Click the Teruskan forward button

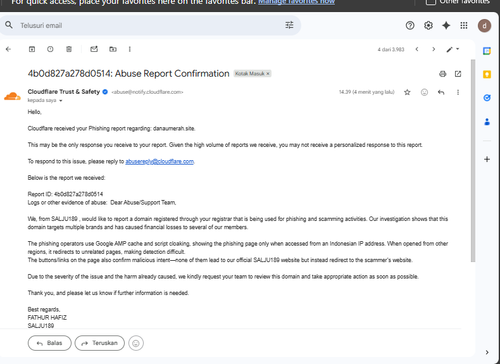tap(100, 343)
